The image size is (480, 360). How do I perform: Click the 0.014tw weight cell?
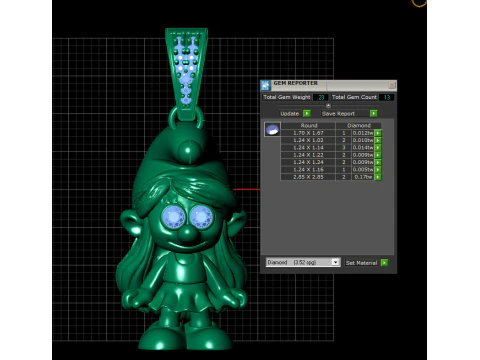pos(363,148)
